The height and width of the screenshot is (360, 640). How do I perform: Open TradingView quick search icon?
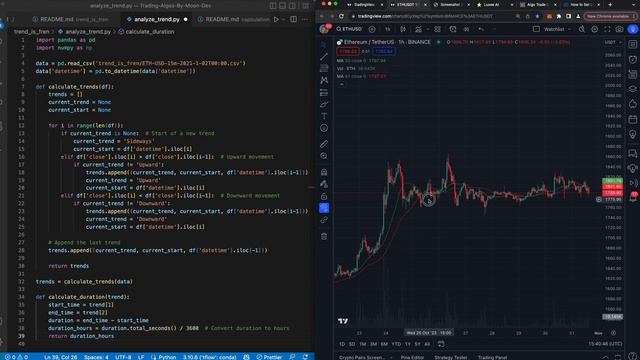click(x=582, y=29)
